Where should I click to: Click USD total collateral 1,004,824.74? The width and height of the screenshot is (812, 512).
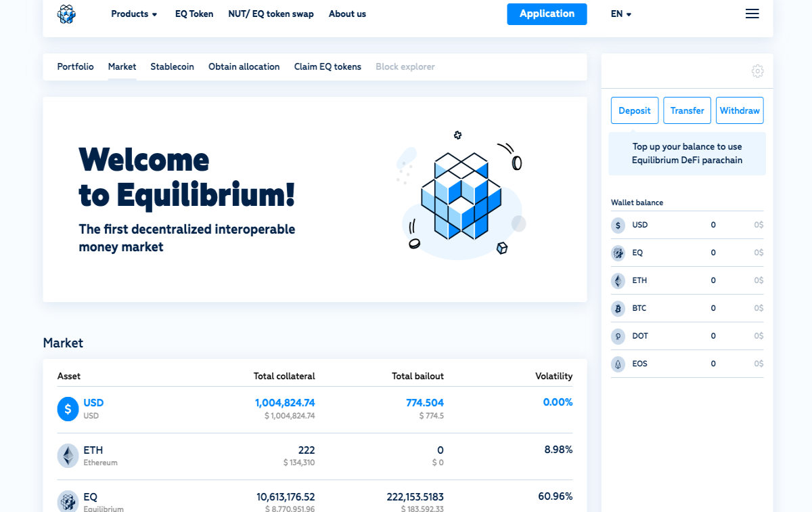(x=285, y=402)
